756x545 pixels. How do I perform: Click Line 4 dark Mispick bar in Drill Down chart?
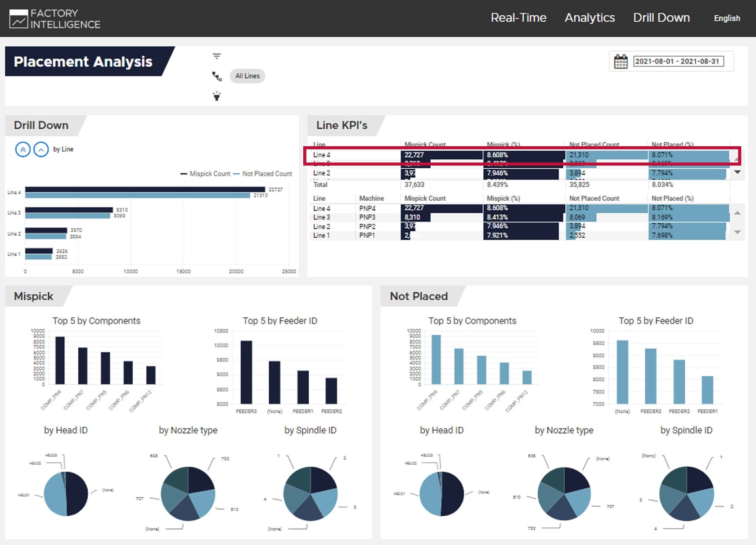(145, 189)
